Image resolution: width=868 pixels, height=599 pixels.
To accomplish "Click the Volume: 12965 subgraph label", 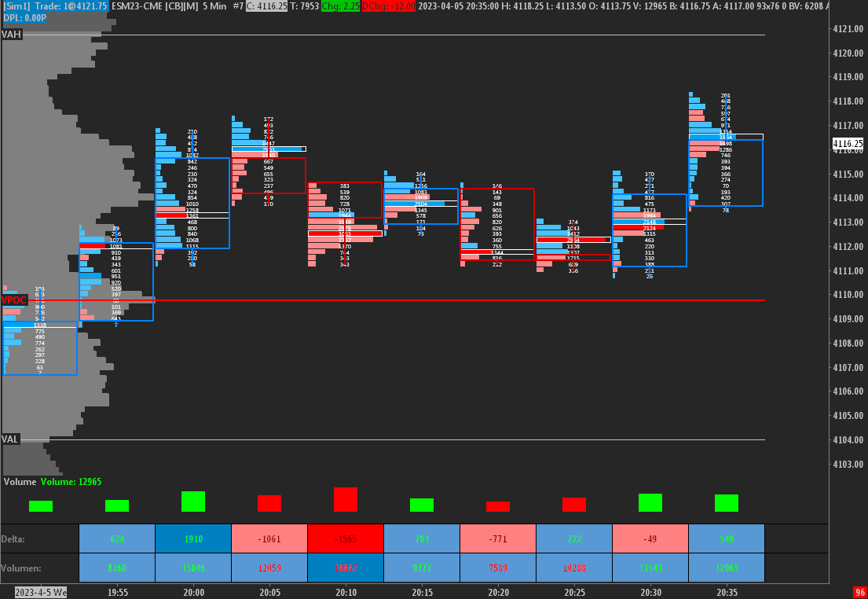I will click(x=71, y=482).
